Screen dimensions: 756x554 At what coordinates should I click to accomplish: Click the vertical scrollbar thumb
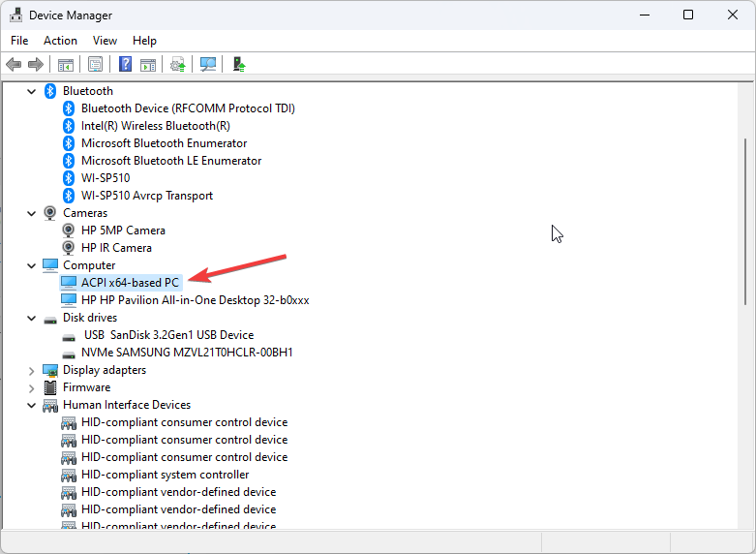pos(745,222)
